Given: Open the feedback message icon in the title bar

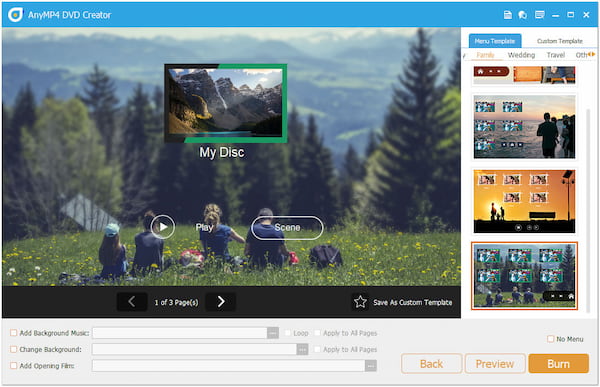Looking at the screenshot, I should [x=540, y=15].
